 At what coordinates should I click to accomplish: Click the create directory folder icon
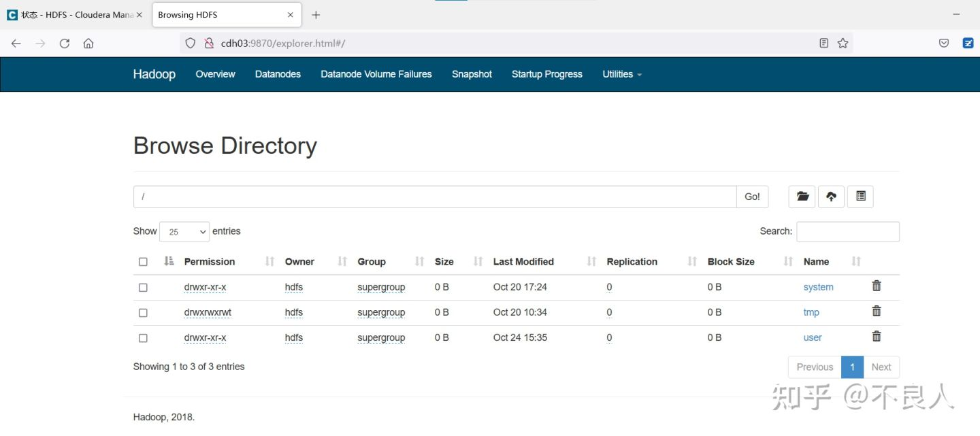[x=802, y=197]
